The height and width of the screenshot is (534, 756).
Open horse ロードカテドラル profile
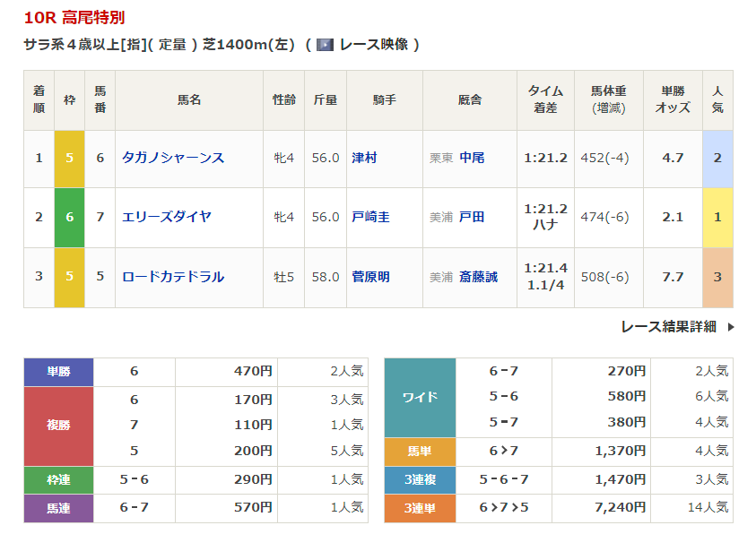[173, 277]
